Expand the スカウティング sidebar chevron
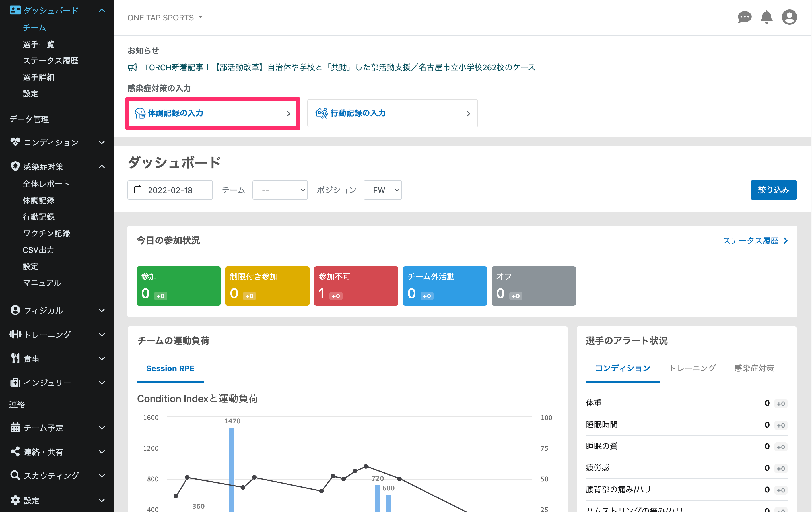This screenshot has height=512, width=812. tap(102, 475)
